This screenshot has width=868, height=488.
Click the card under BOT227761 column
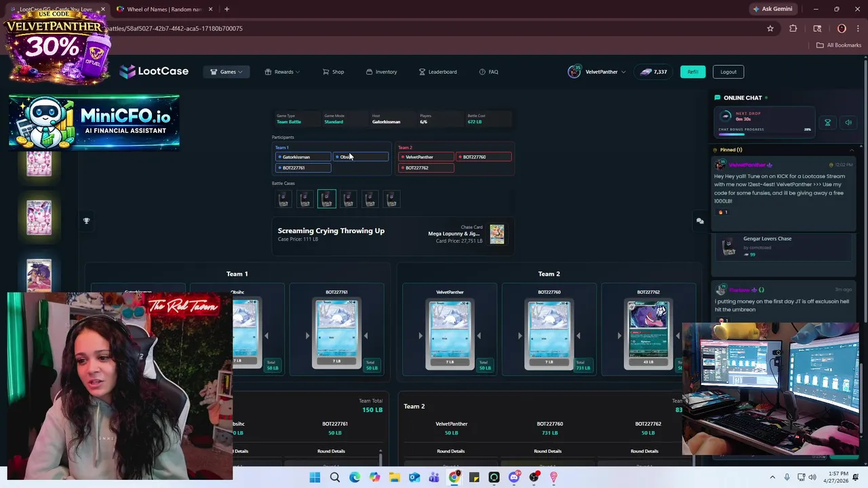(x=336, y=335)
